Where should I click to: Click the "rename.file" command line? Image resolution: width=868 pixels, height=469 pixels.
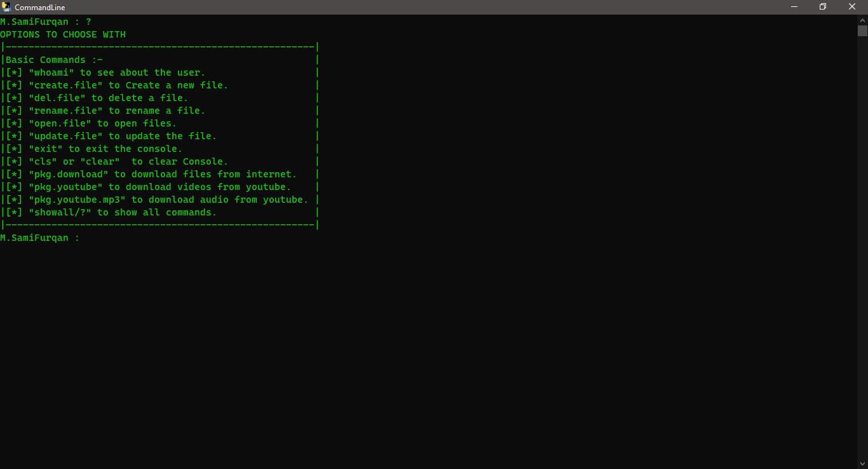click(x=105, y=111)
